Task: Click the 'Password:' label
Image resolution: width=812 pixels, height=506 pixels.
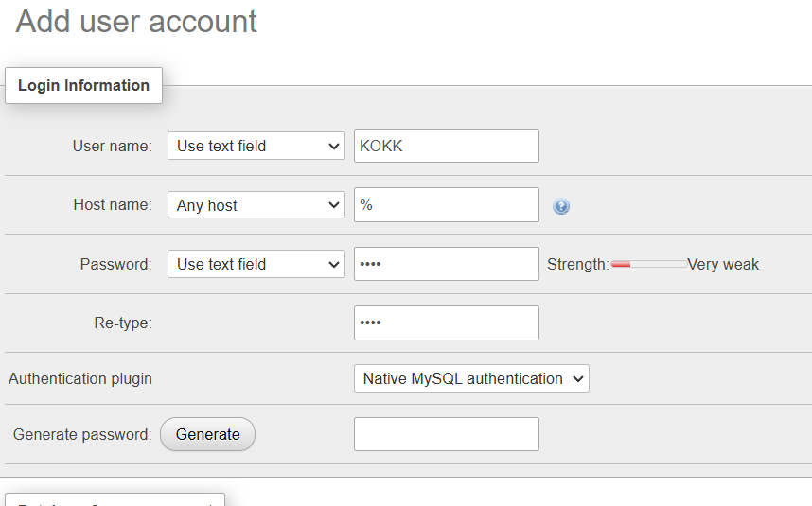Action: [x=115, y=265]
